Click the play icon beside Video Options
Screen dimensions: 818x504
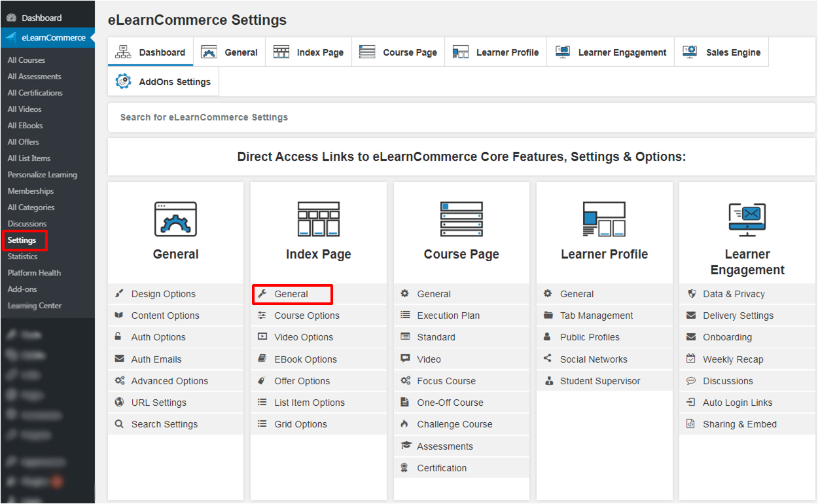[262, 337]
